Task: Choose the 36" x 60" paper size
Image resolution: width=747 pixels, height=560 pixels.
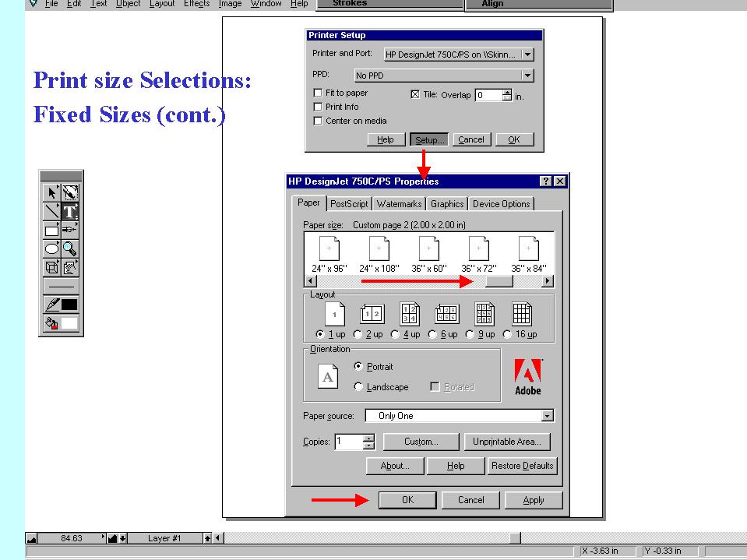Action: tap(428, 254)
